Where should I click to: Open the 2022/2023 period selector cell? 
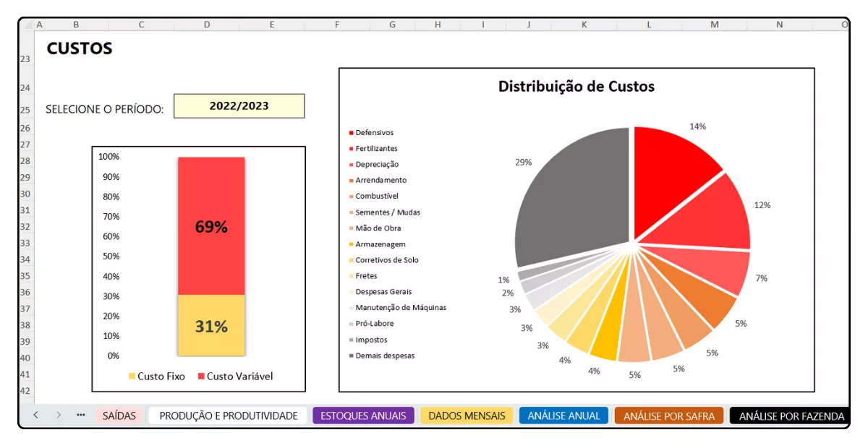(239, 106)
